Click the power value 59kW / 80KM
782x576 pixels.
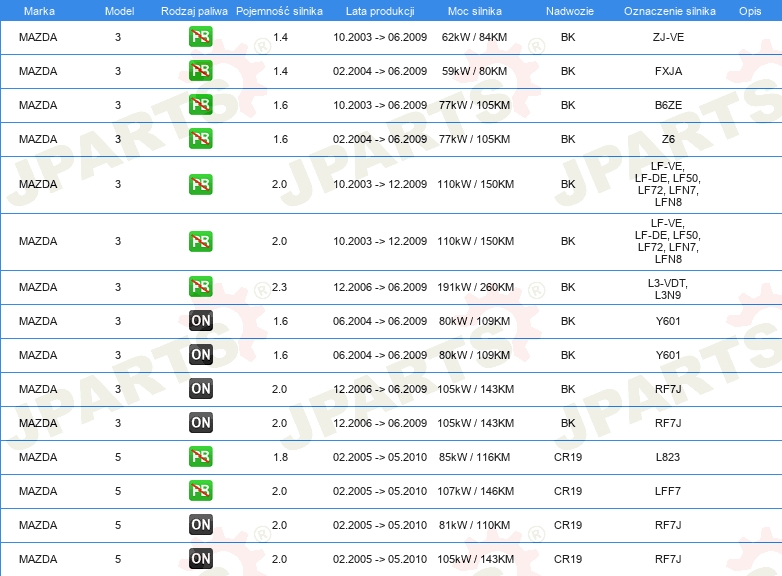point(474,71)
